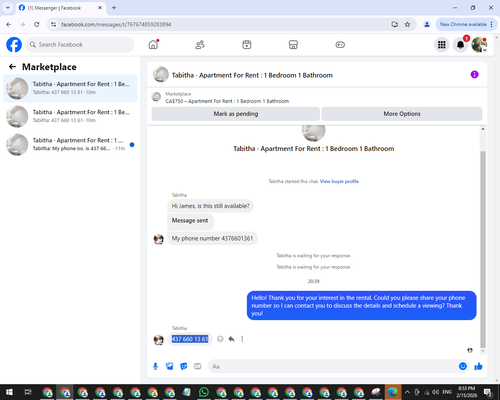Open the Friends icon in top navigation
Viewport: 500px width, 400px height.
[x=200, y=45]
